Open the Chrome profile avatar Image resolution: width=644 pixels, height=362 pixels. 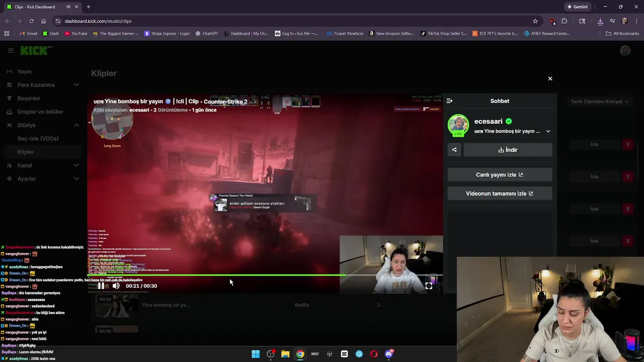click(x=624, y=21)
